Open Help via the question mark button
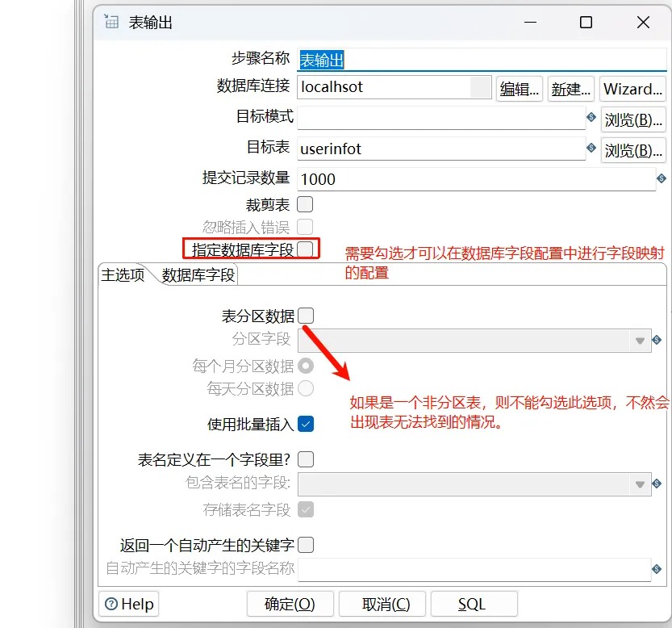 pos(129,604)
